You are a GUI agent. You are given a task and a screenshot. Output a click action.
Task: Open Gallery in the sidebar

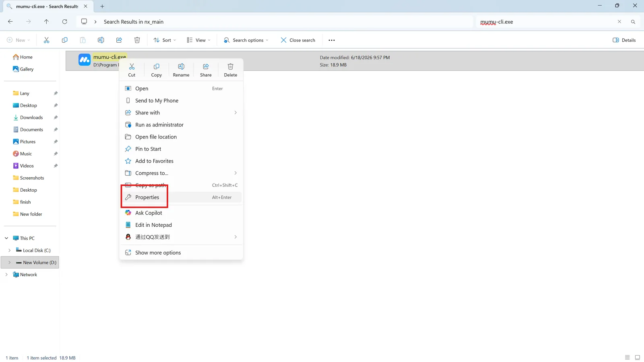pos(23,69)
